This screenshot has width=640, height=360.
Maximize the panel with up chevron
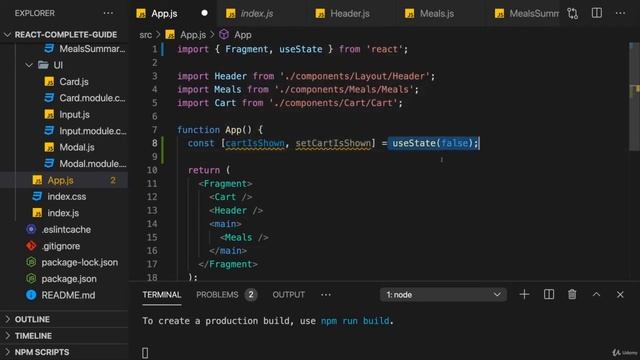[596, 294]
